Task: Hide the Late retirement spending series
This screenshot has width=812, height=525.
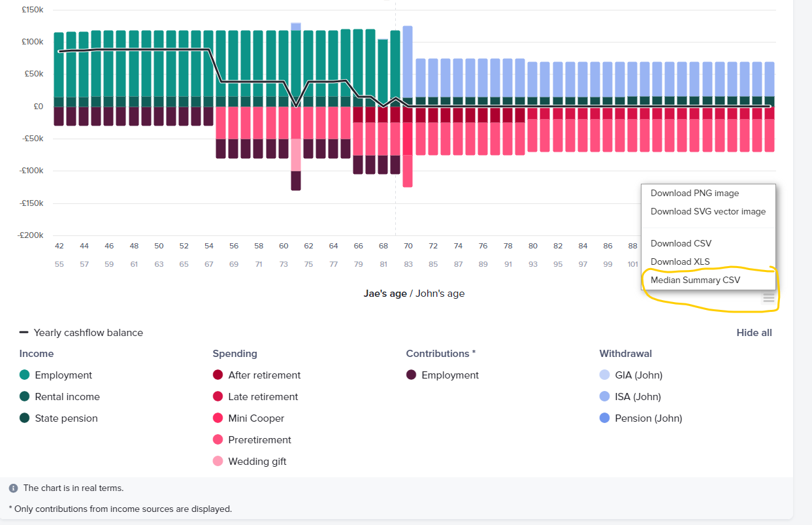Action: (263, 397)
